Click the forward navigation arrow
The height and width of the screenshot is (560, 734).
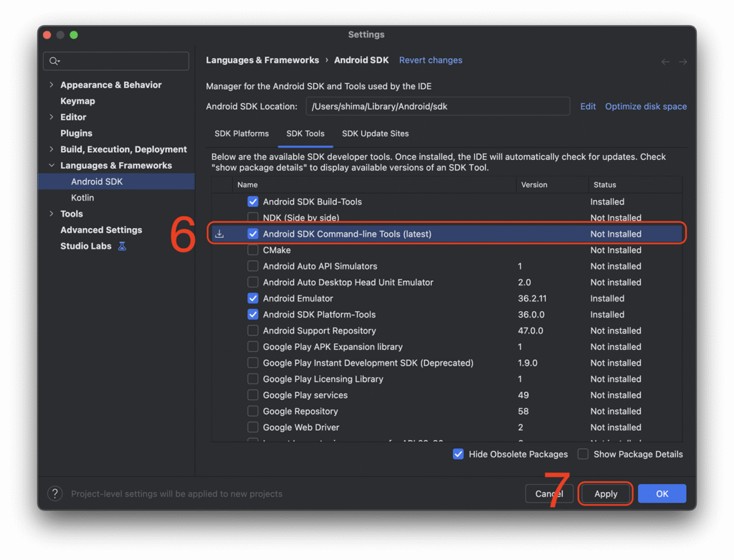683,62
